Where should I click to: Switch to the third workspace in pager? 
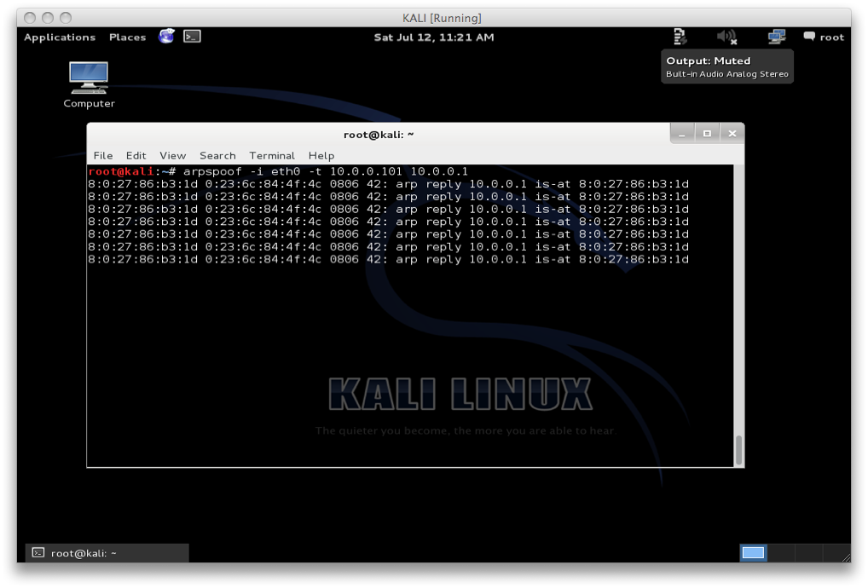point(809,552)
